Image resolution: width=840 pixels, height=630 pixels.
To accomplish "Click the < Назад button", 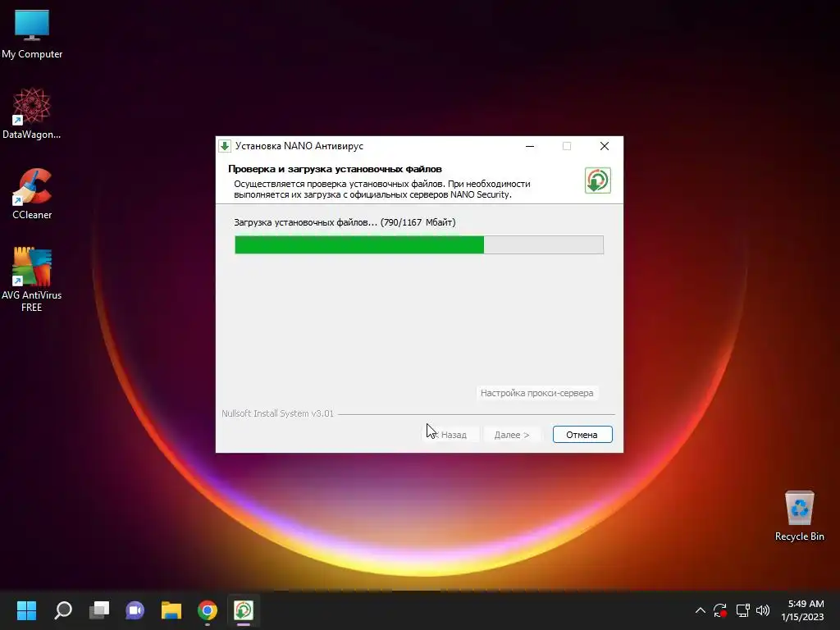I will (450, 435).
